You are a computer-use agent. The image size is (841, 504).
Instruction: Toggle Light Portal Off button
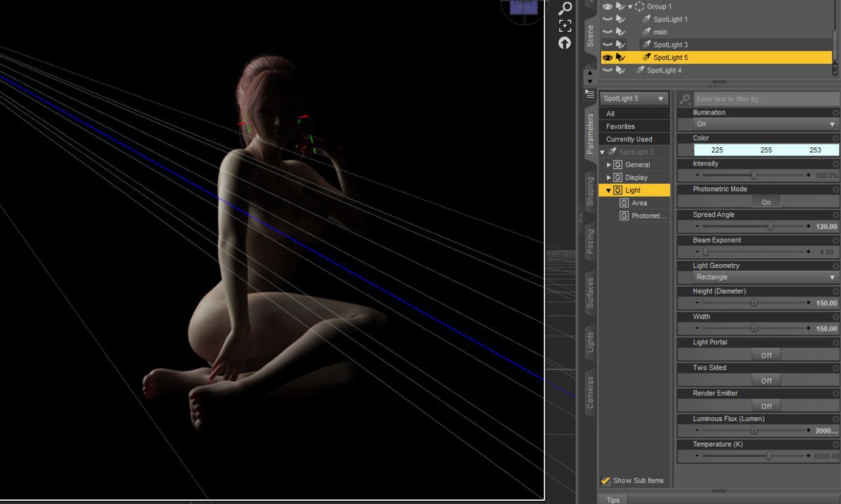pos(766,355)
